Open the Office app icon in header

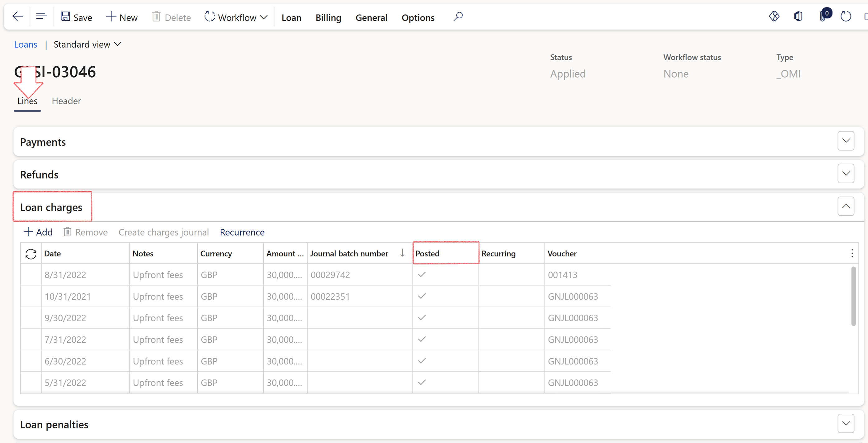pyautogui.click(x=798, y=17)
